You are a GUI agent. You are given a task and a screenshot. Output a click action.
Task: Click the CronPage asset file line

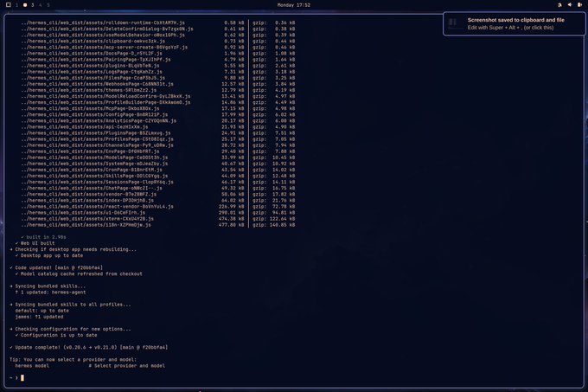[x=92, y=170]
